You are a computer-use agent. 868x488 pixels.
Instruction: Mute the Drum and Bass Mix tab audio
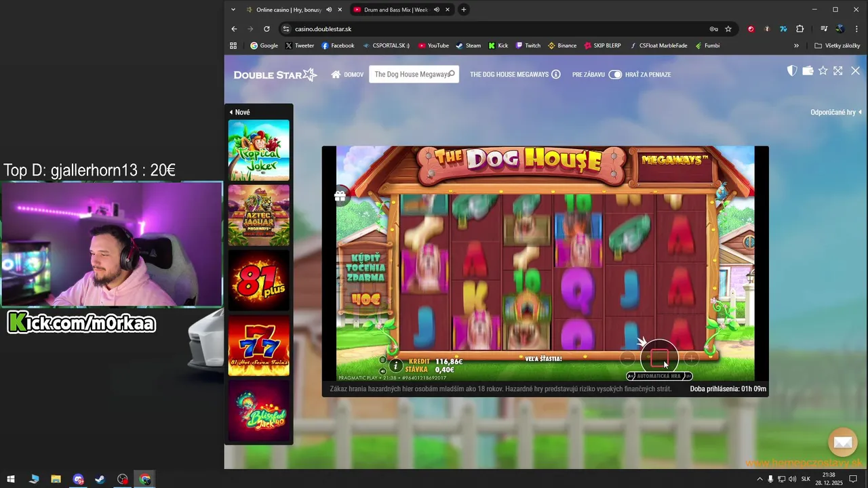[x=436, y=9]
